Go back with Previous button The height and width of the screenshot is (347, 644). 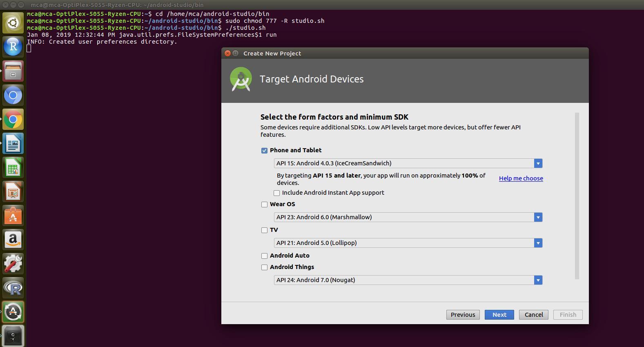[x=463, y=315]
